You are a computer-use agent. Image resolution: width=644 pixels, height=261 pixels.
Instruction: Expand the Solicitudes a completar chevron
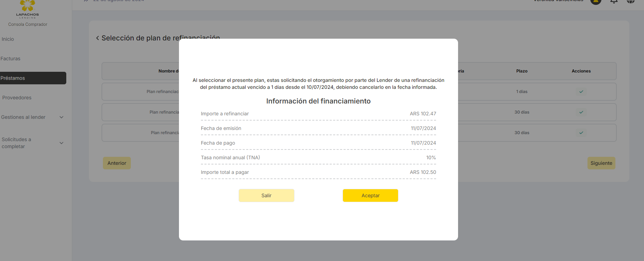[x=61, y=143]
